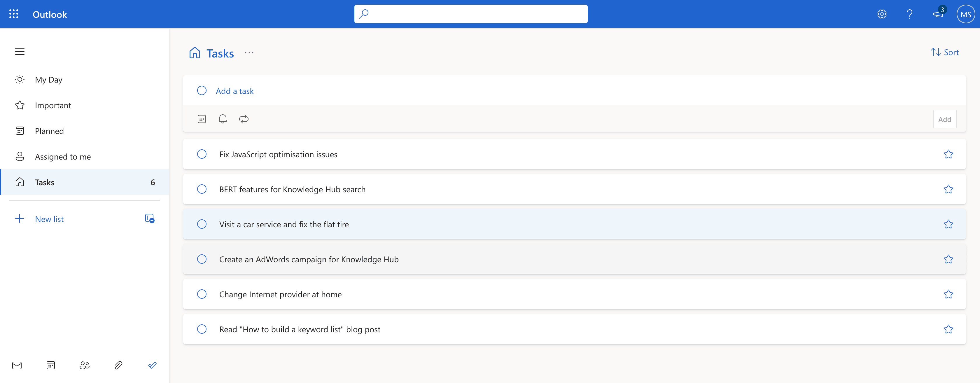The image size is (980, 383).
Task: Star 'Change Internet provider at home' as important
Action: 949,294
